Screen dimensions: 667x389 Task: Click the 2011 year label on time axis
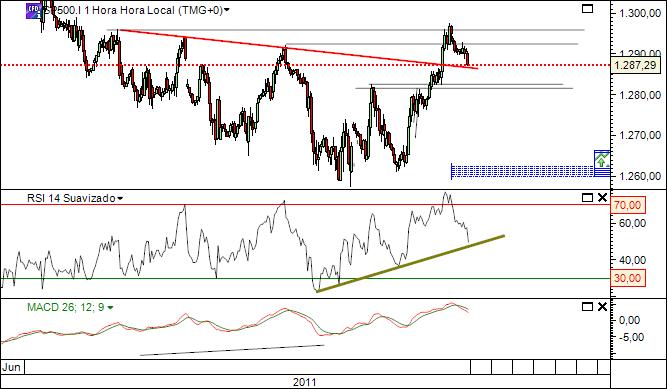point(305,382)
